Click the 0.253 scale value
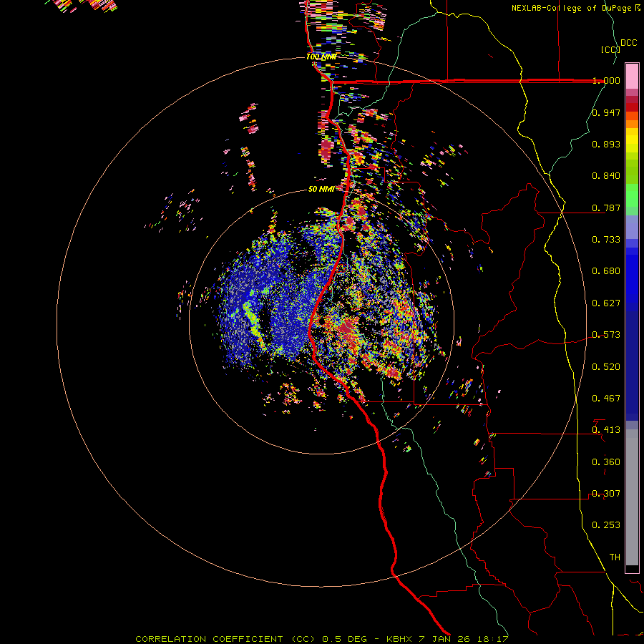644x644 pixels. click(606, 525)
